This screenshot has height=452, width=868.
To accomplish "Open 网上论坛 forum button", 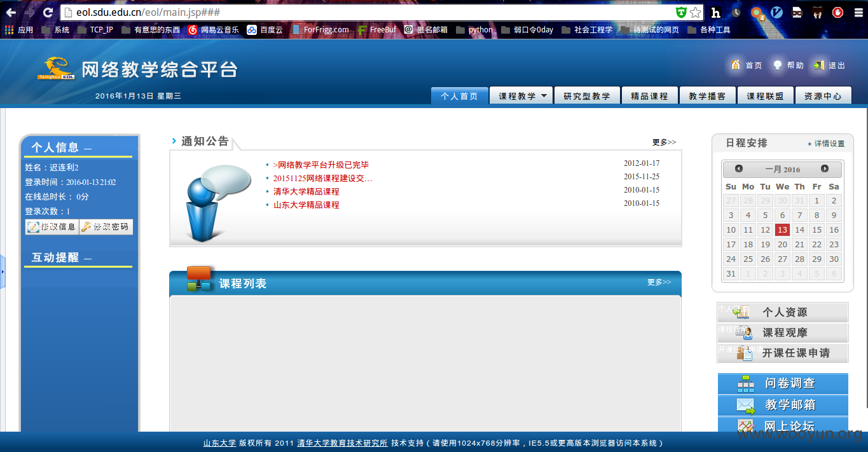I will point(783,425).
